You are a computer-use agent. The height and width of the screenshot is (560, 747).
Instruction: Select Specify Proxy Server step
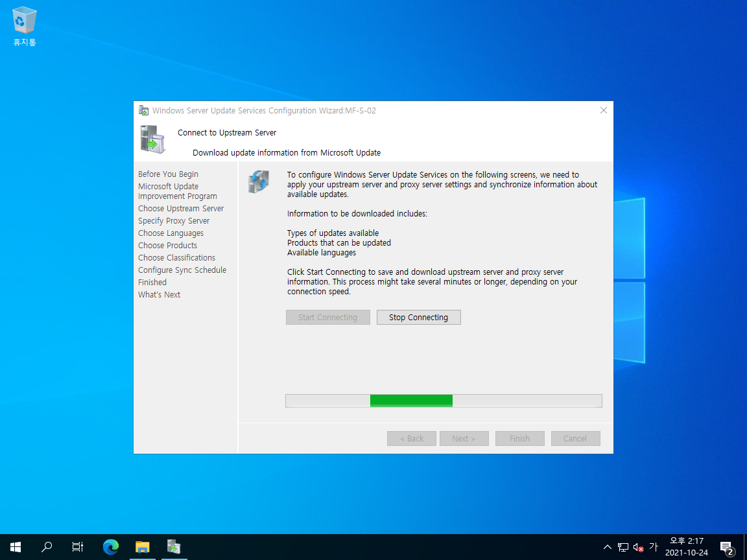click(x=174, y=221)
